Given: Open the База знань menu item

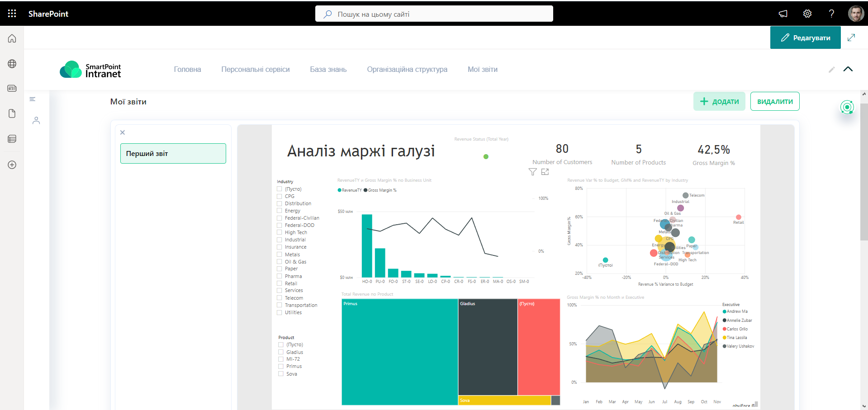Looking at the screenshot, I should [x=328, y=69].
